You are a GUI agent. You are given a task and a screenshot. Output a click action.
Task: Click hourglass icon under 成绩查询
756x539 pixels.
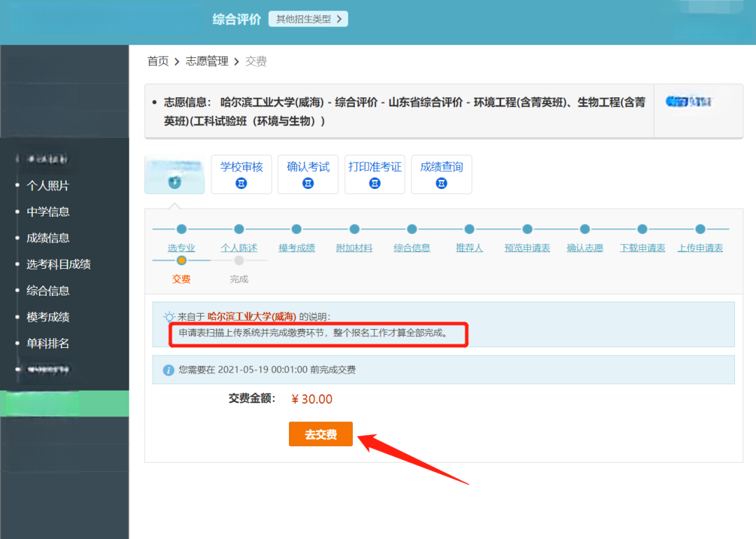[441, 183]
